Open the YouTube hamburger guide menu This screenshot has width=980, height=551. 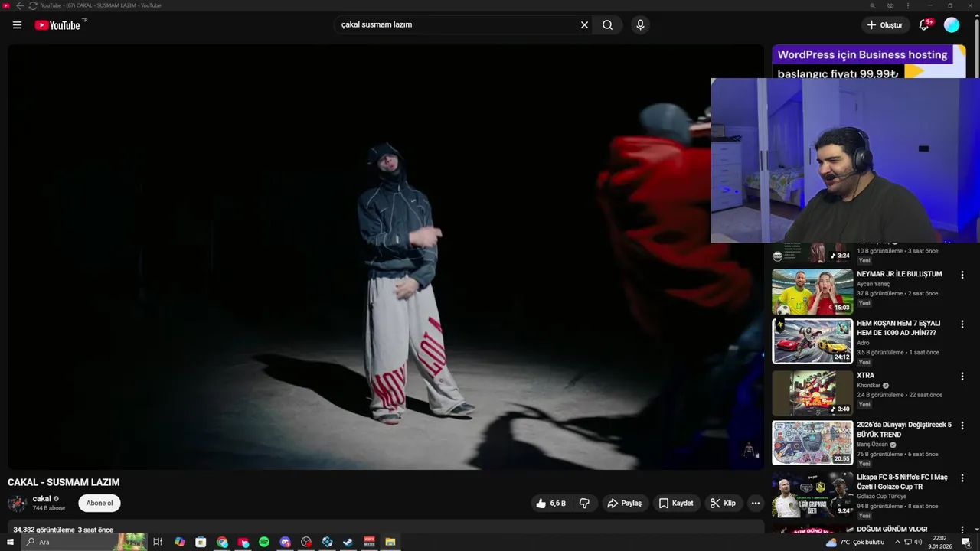pos(17,25)
